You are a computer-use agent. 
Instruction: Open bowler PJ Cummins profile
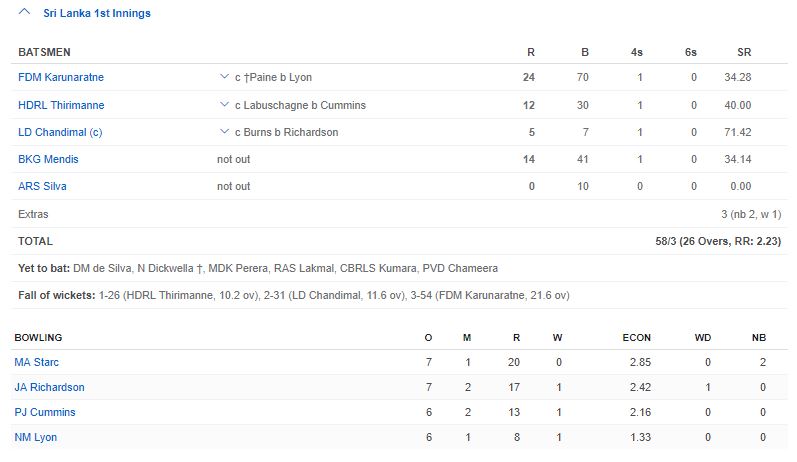click(44, 412)
